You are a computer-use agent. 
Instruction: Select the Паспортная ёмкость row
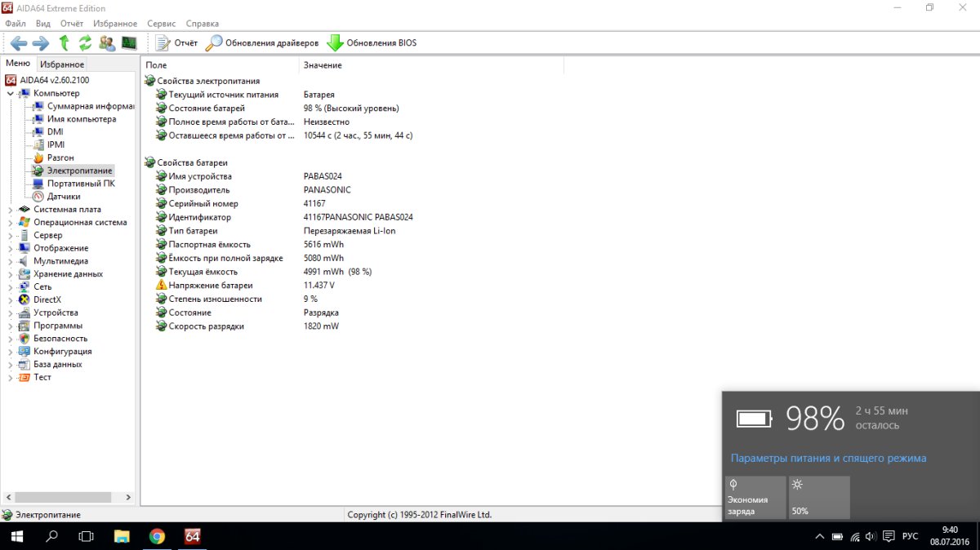click(x=353, y=244)
